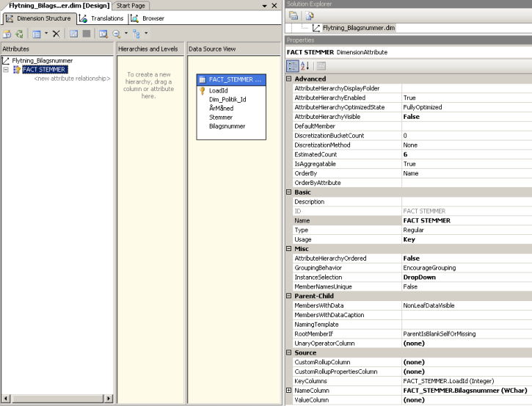532x406 pixels.
Task: Collapse the FACT STEMMER tree node
Action: coord(6,70)
